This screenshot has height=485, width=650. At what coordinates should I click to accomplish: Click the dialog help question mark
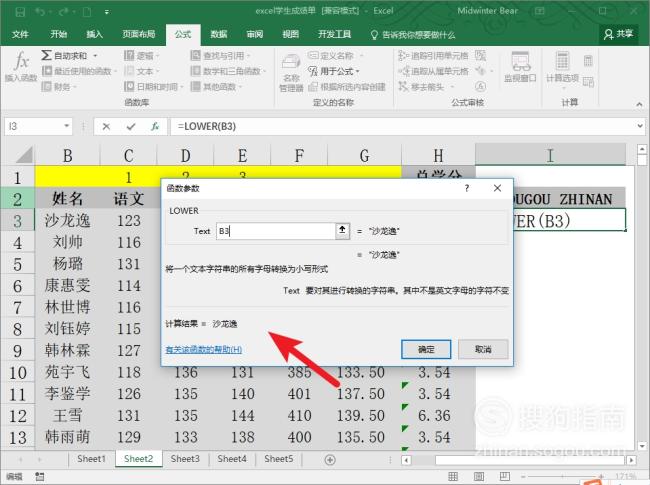pyautogui.click(x=467, y=188)
